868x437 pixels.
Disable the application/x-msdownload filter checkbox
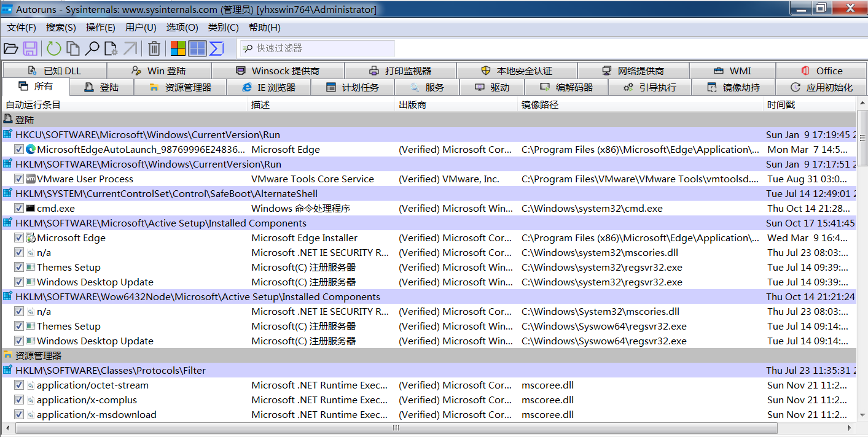[x=19, y=414]
